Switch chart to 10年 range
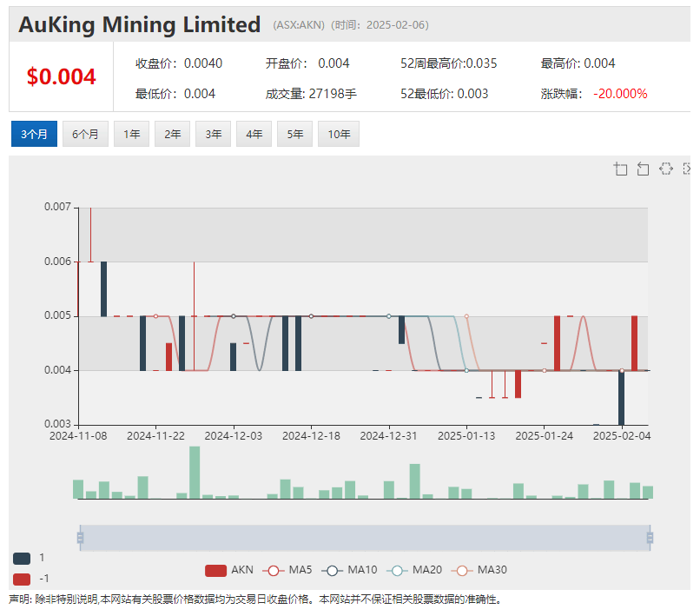Viewport: 700px width, 616px height. point(338,135)
